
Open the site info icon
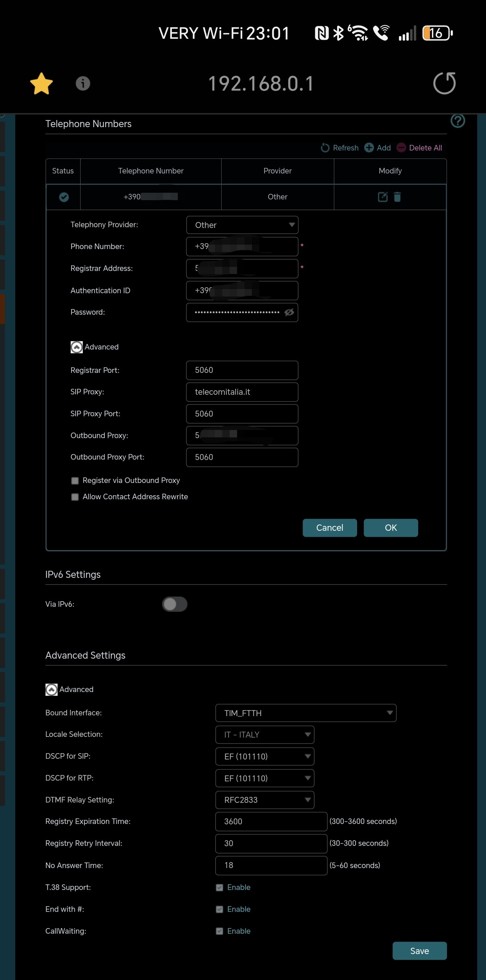pos(83,83)
